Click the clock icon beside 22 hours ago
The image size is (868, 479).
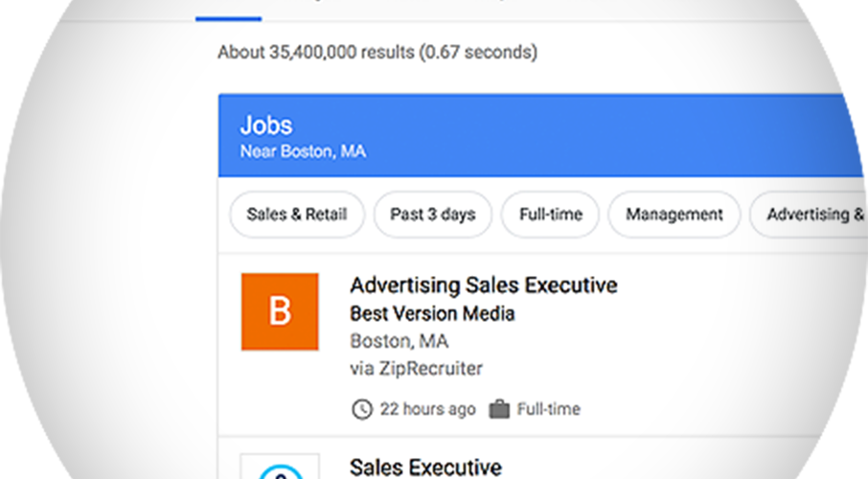click(362, 409)
